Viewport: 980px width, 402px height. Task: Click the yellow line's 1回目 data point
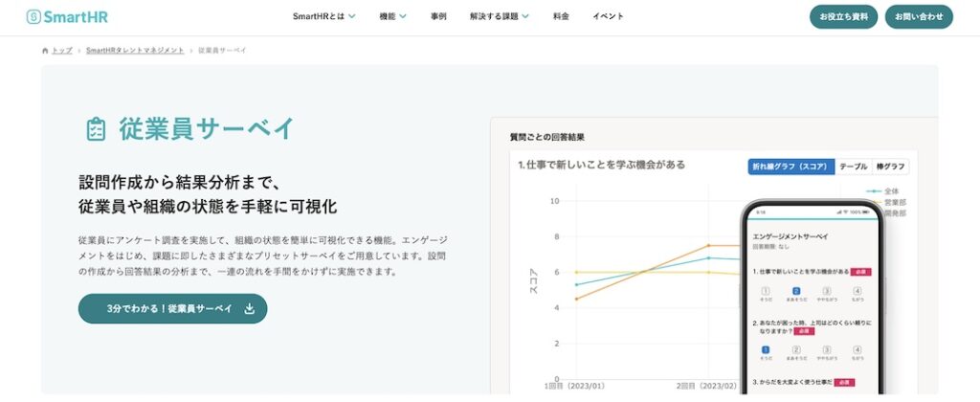pyautogui.click(x=576, y=272)
